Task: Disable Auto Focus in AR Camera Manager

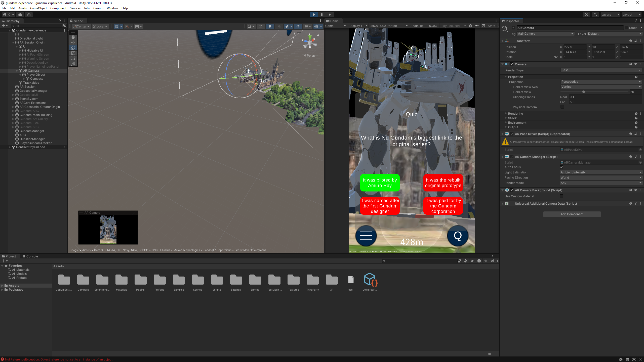Action: 561,167
